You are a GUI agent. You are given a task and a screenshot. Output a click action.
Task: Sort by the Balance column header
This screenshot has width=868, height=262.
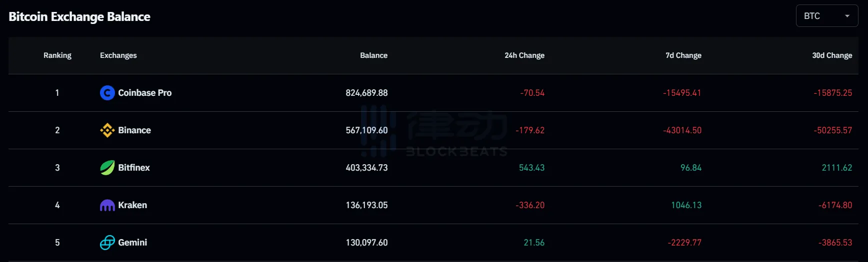(x=373, y=55)
